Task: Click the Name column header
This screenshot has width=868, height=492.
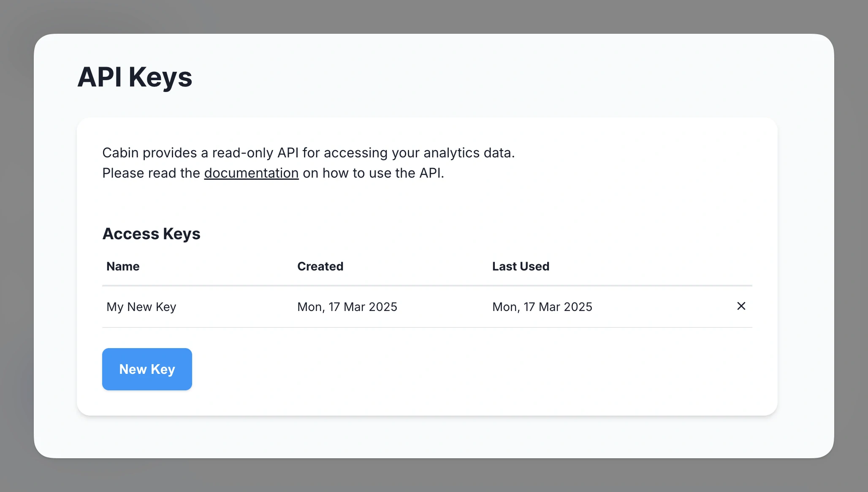Action: (122, 266)
